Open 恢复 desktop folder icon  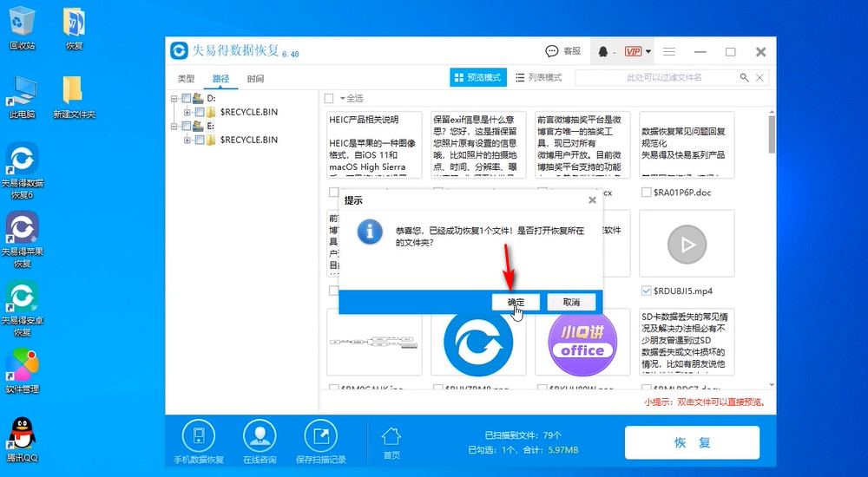74,23
